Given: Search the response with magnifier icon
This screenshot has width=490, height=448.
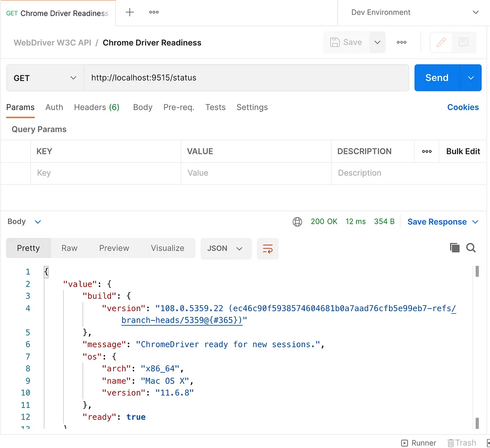Looking at the screenshot, I should tap(471, 248).
